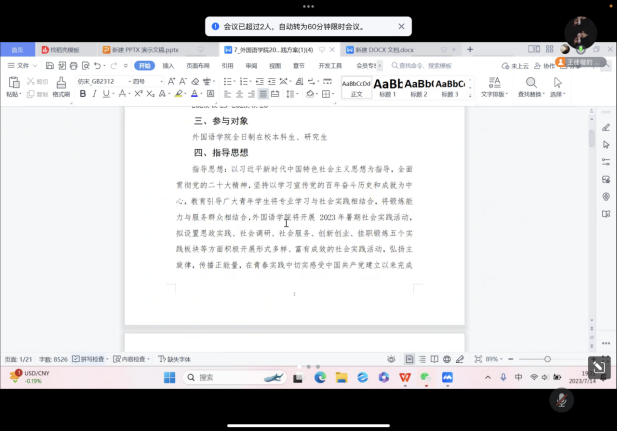Click the Save document icon
617x431 pixels.
pos(50,65)
